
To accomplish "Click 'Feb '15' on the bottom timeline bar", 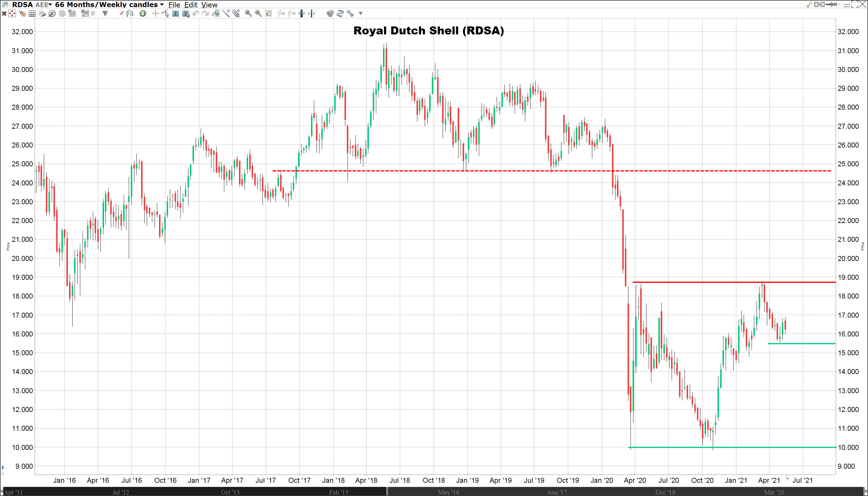I will [x=339, y=492].
